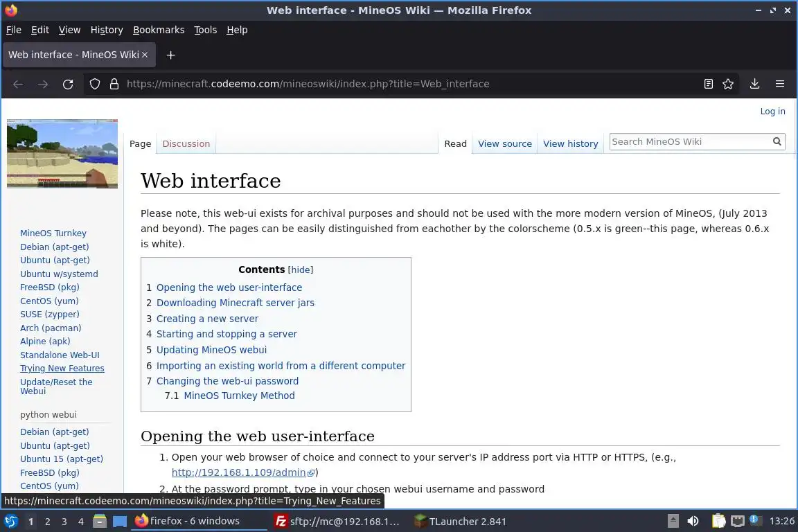Viewport: 798px width, 532px height.
Task: Open Update/Reset the Webui sidebar link
Action: (56, 387)
